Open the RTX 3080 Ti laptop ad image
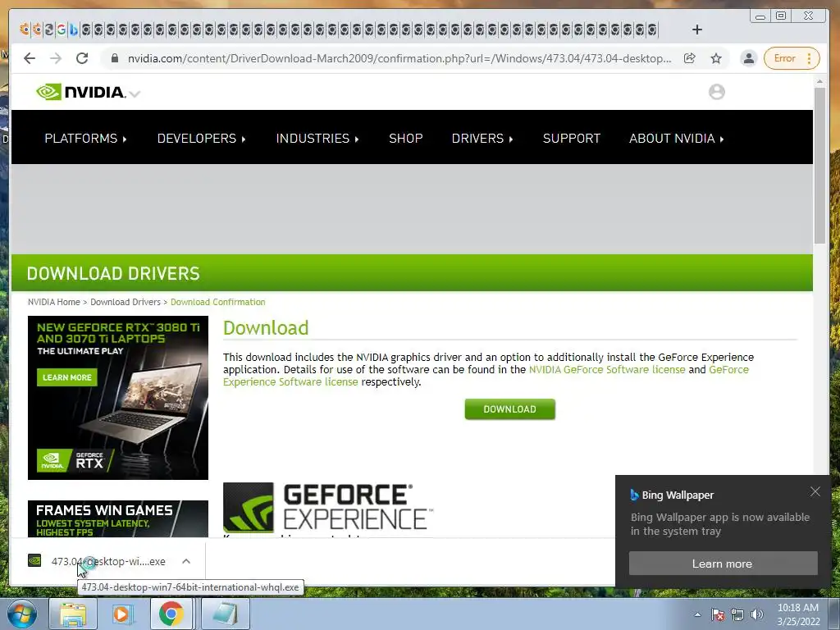Viewport: 840px width, 630px height. point(118,398)
